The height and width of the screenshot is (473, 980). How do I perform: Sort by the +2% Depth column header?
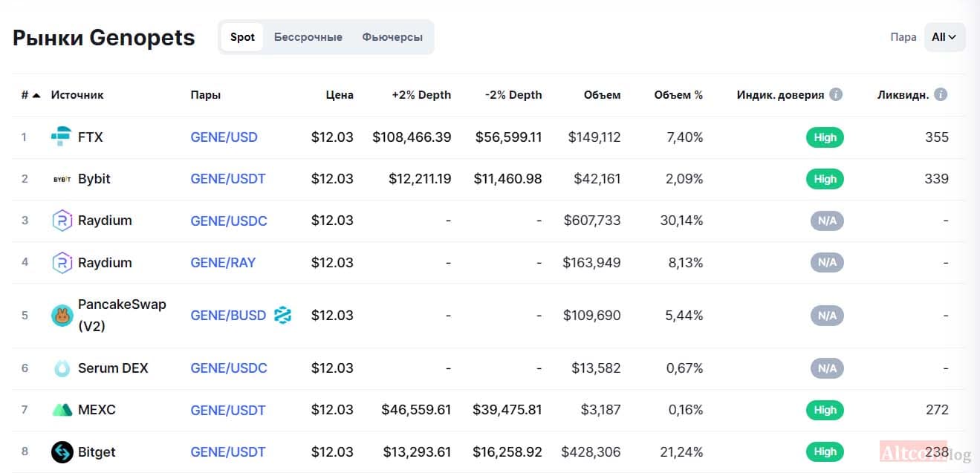pyautogui.click(x=421, y=95)
